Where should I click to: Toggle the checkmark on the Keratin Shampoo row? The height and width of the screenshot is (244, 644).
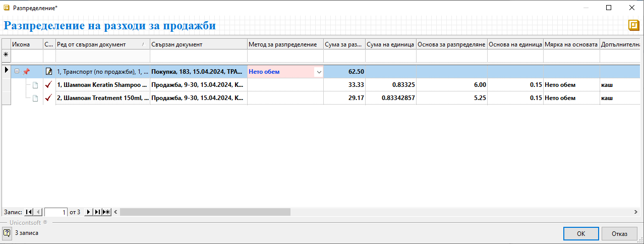tap(49, 85)
